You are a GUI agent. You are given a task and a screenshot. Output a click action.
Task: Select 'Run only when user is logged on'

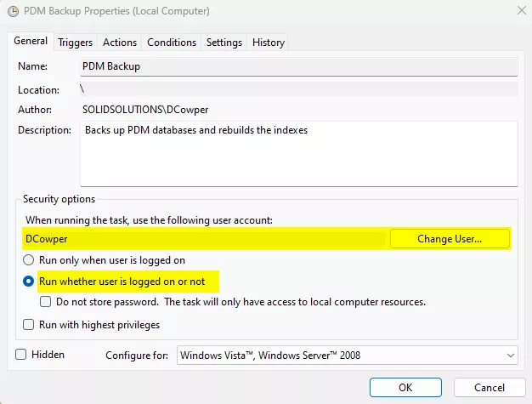29,260
